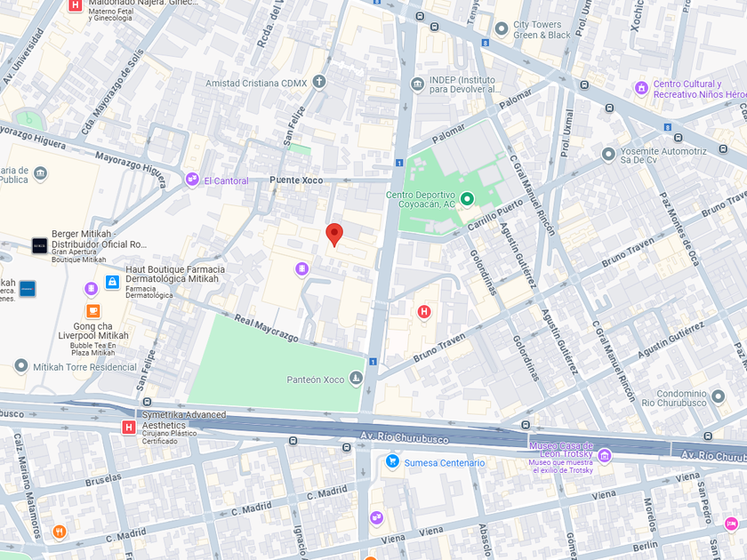Select the Sumesa Centenario label

point(445,463)
